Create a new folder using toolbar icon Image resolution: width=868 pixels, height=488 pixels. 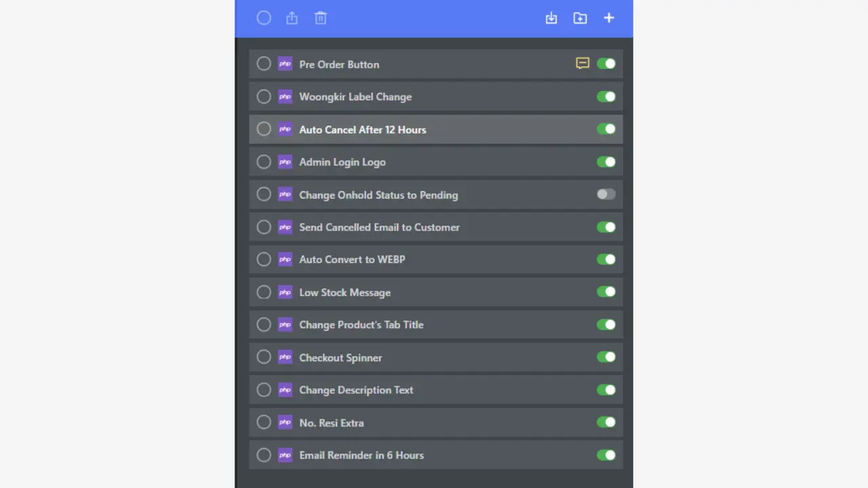[580, 18]
